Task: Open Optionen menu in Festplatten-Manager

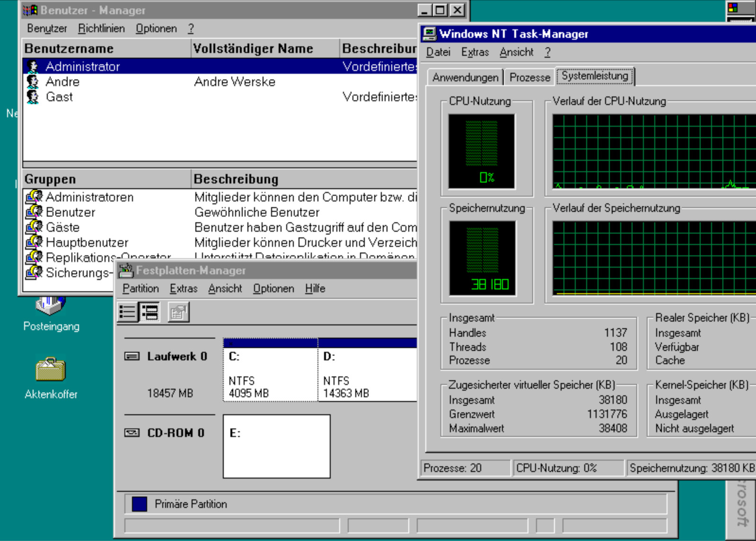Action: [x=273, y=288]
